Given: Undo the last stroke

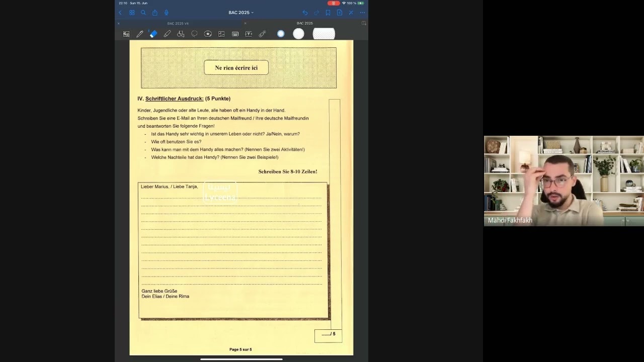Looking at the screenshot, I should coord(305,13).
